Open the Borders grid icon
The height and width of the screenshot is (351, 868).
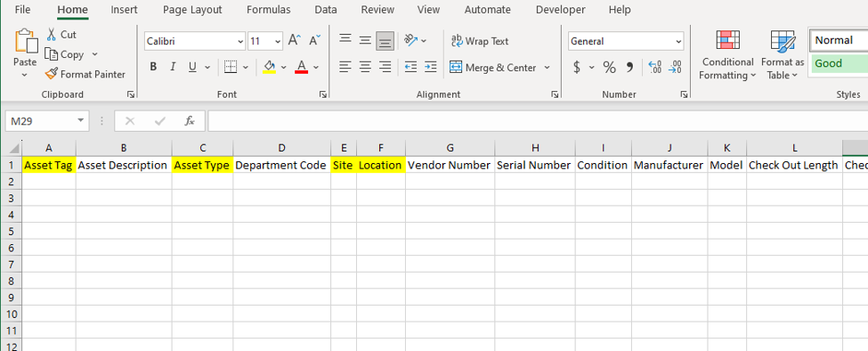(x=231, y=67)
